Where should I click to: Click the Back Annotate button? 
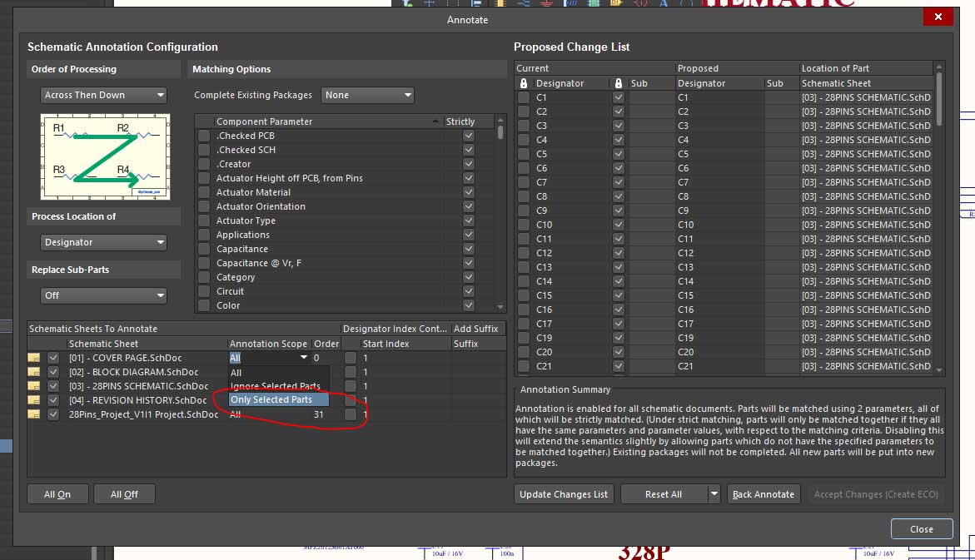(x=763, y=494)
